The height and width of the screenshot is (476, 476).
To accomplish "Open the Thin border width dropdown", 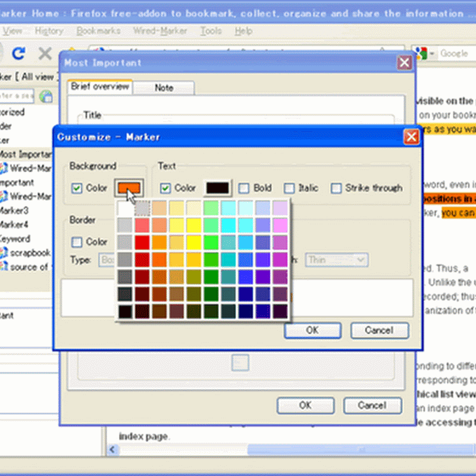I will 337,260.
